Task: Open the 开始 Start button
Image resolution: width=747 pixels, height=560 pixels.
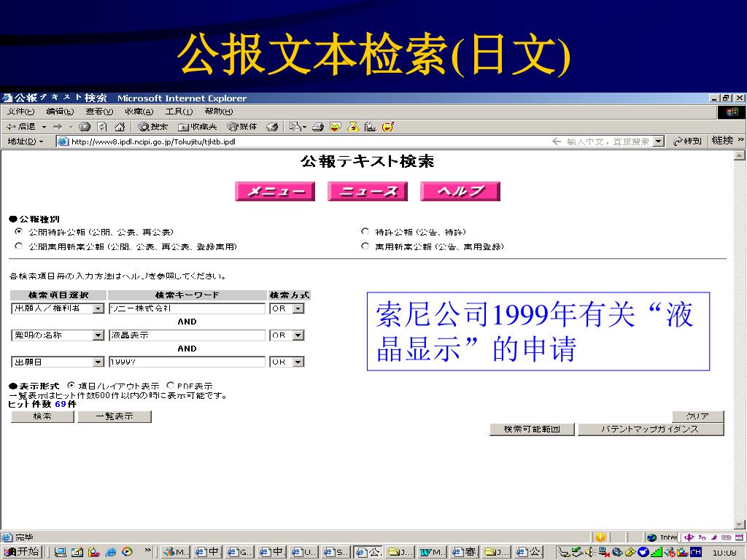Action: 21,551
